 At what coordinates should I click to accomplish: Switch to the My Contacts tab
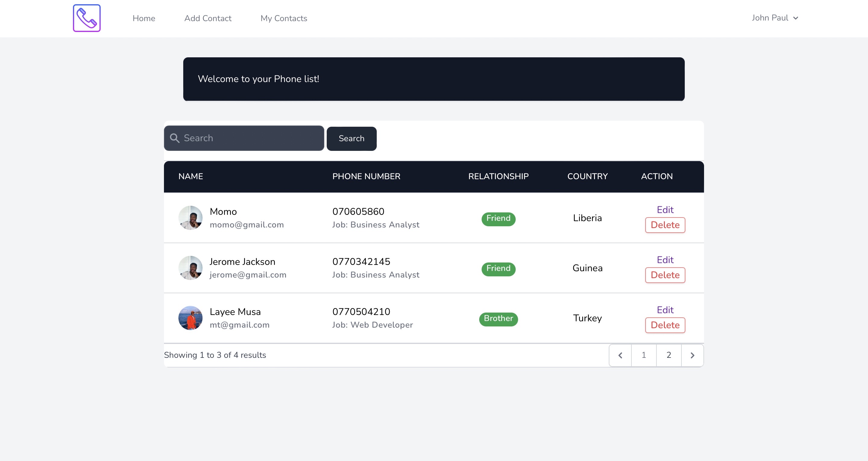point(284,18)
